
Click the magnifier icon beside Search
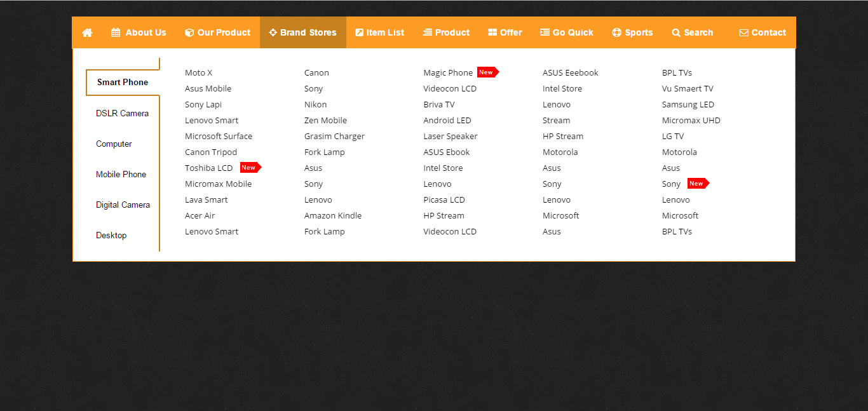pos(676,32)
